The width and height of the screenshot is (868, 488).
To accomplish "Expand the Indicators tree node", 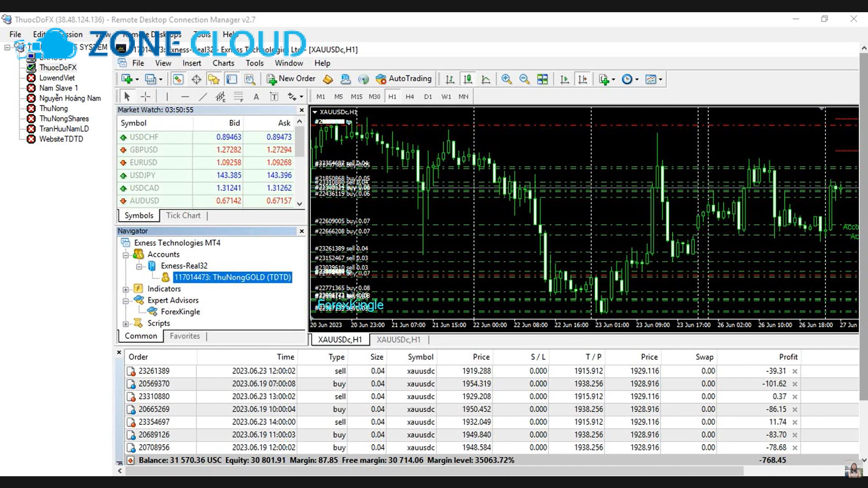I will click(x=126, y=289).
